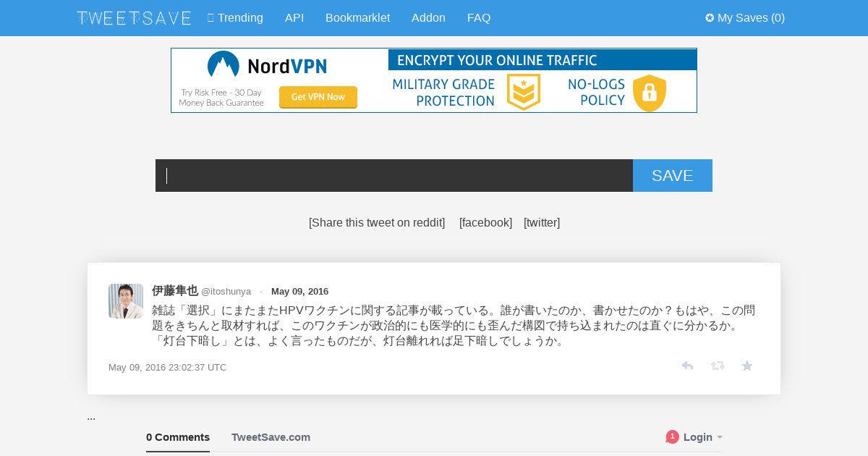Image resolution: width=868 pixels, height=456 pixels.
Task: Open the API menu item
Action: 294,18
